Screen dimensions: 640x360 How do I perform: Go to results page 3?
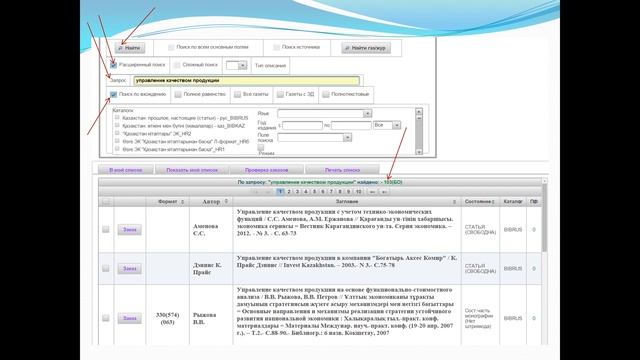pyautogui.click(x=297, y=191)
